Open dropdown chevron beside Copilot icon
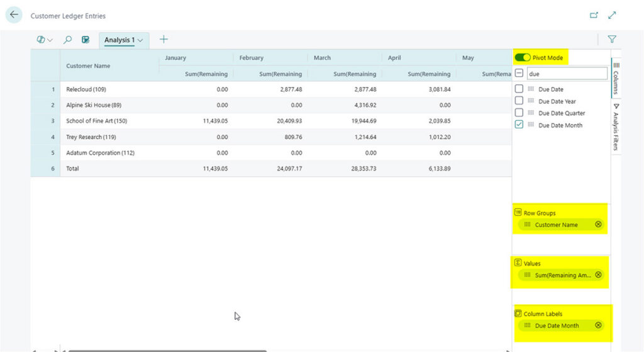The image size is (644, 352). pyautogui.click(x=50, y=40)
